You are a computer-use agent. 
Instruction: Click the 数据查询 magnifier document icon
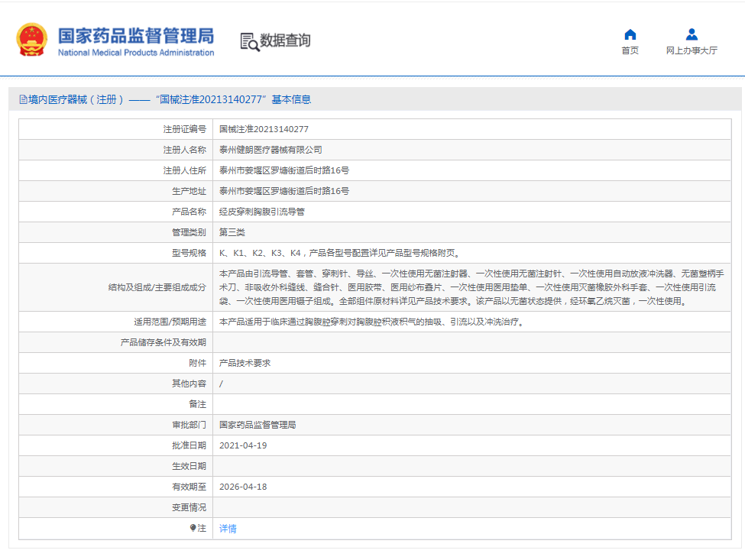(249, 42)
